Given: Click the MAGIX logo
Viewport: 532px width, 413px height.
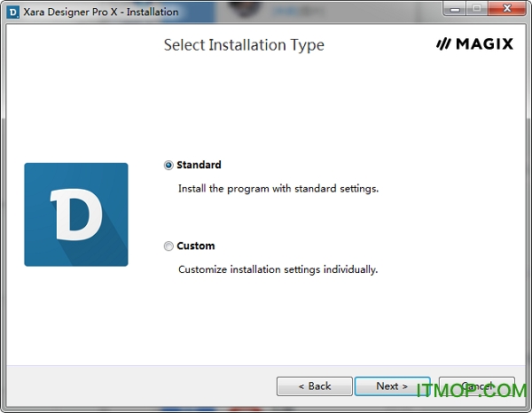Looking at the screenshot, I should [x=474, y=44].
